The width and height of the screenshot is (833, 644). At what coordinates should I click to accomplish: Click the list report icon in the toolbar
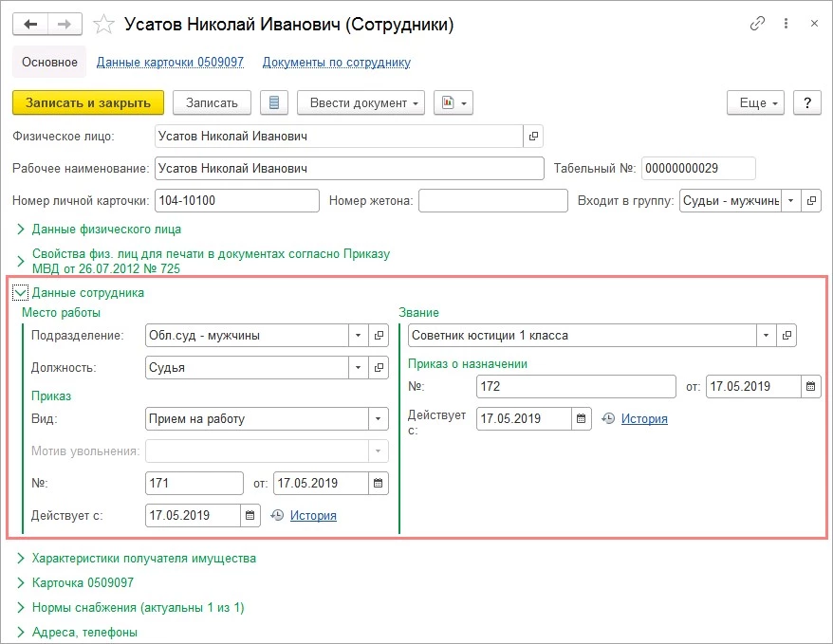(274, 102)
